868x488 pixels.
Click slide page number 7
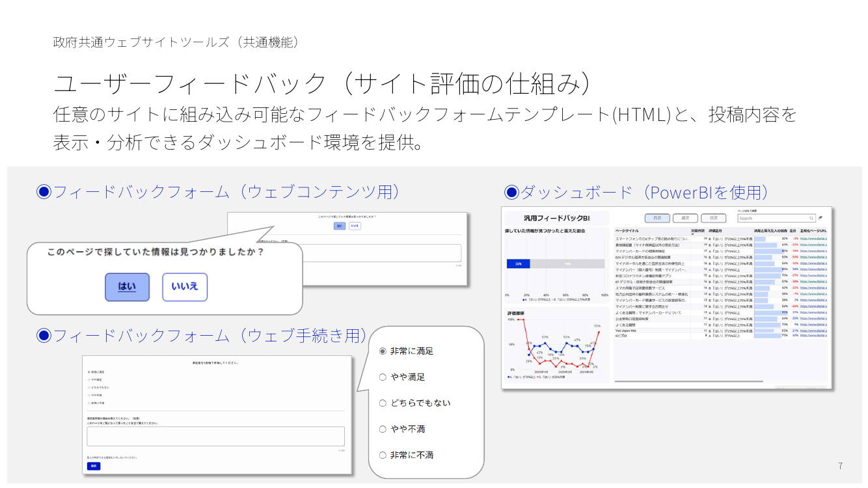coord(840,466)
